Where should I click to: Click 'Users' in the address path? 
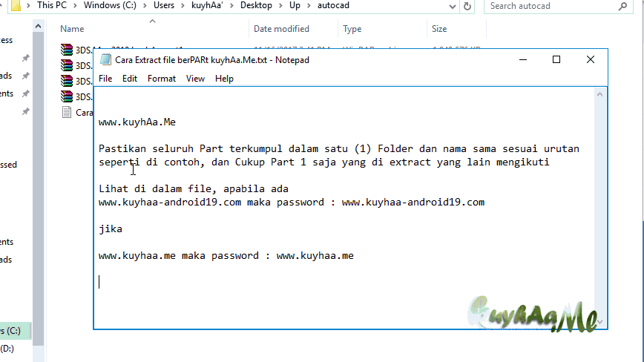[164, 5]
